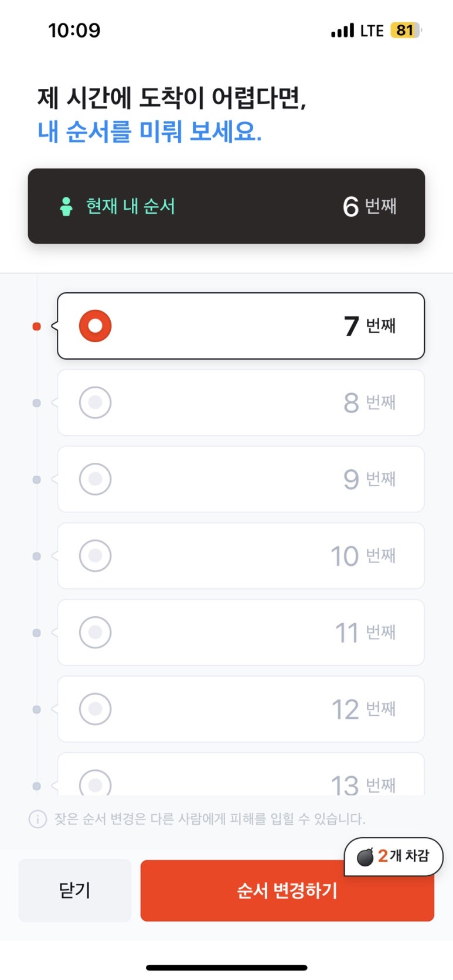Image resolution: width=453 pixels, height=980 pixels.
Task: Tap the 현재 내 순서 6번째 banner
Action: point(226,206)
